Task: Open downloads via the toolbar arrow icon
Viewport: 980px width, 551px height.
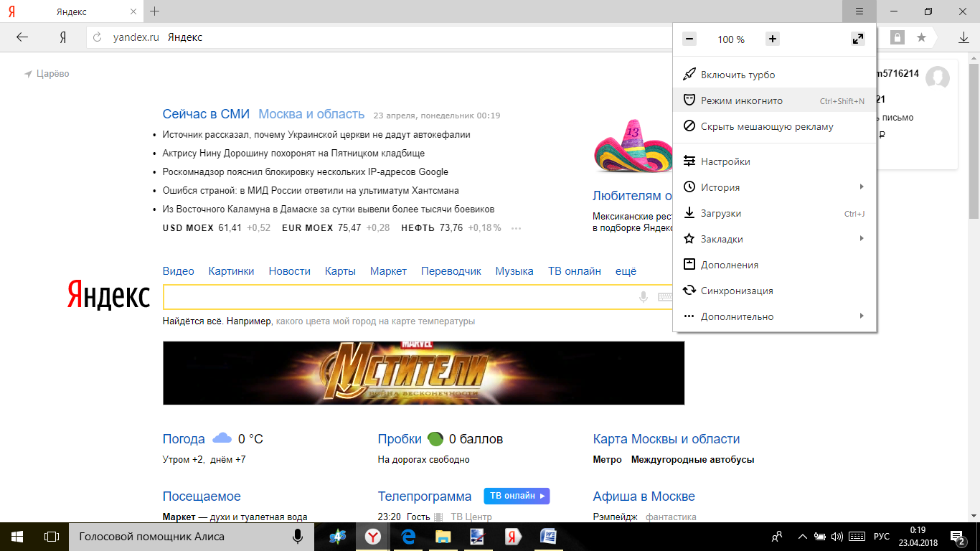Action: [963, 37]
